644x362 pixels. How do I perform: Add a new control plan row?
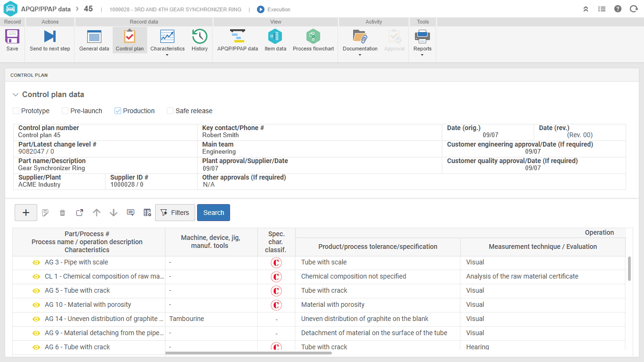point(25,212)
